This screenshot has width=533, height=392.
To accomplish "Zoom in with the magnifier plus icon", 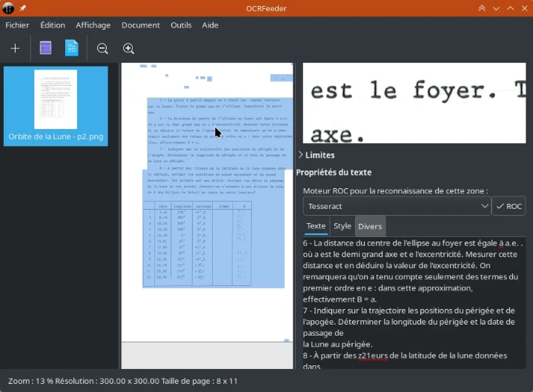I will click(x=128, y=49).
